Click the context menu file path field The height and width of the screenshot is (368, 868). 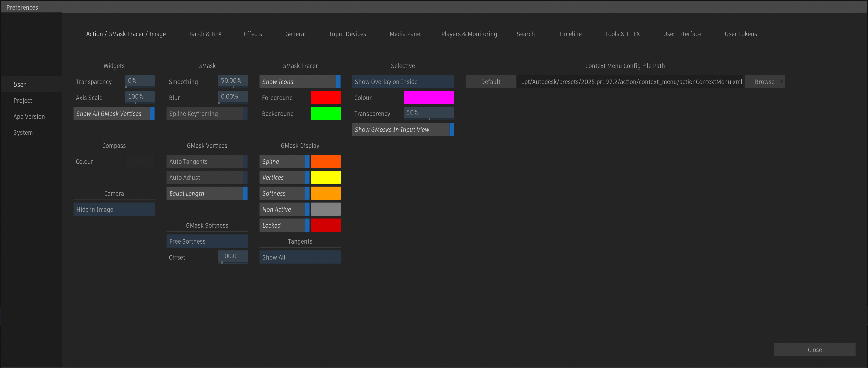(x=630, y=82)
